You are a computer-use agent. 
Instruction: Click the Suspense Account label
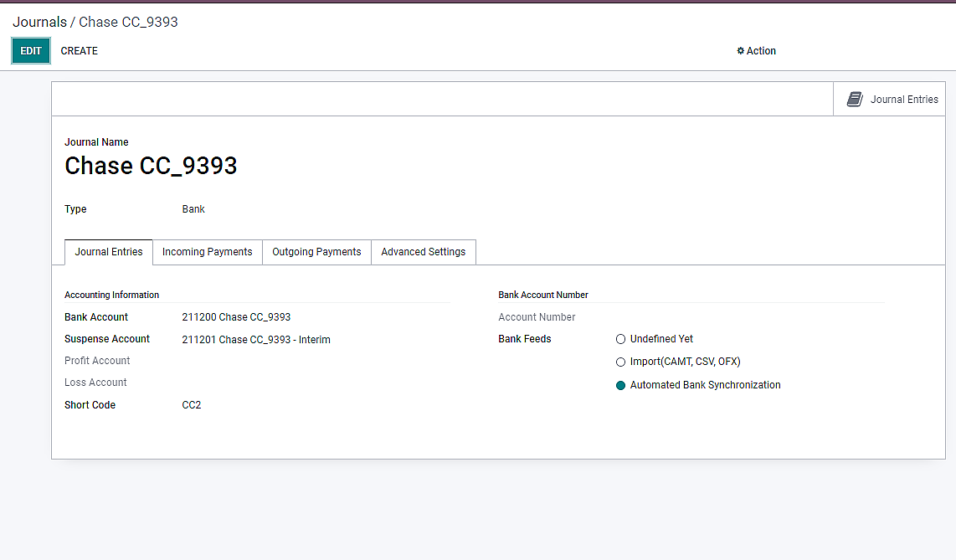(x=107, y=339)
